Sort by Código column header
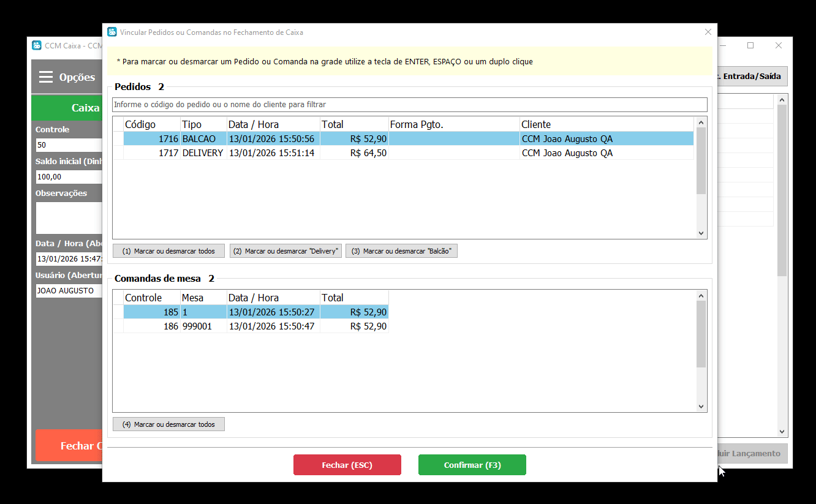The image size is (816, 504). pos(151,124)
